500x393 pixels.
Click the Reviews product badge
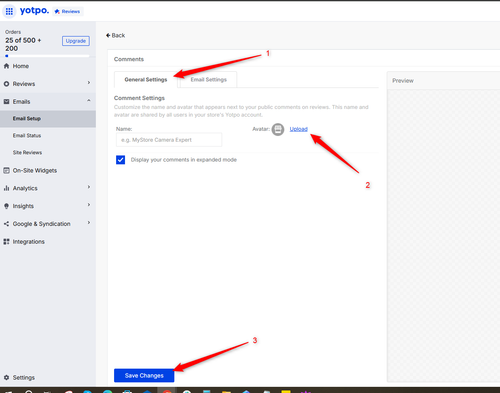68,11
